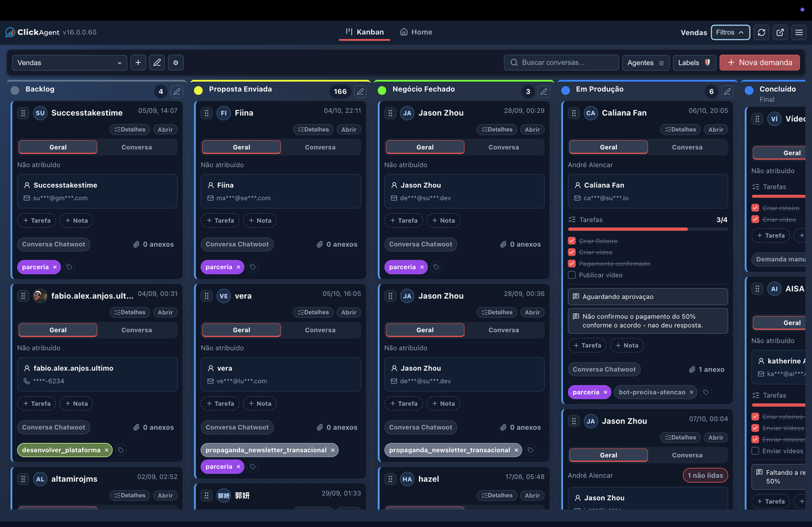
Task: Open the Vendas board dropdown
Action: [x=70, y=63]
